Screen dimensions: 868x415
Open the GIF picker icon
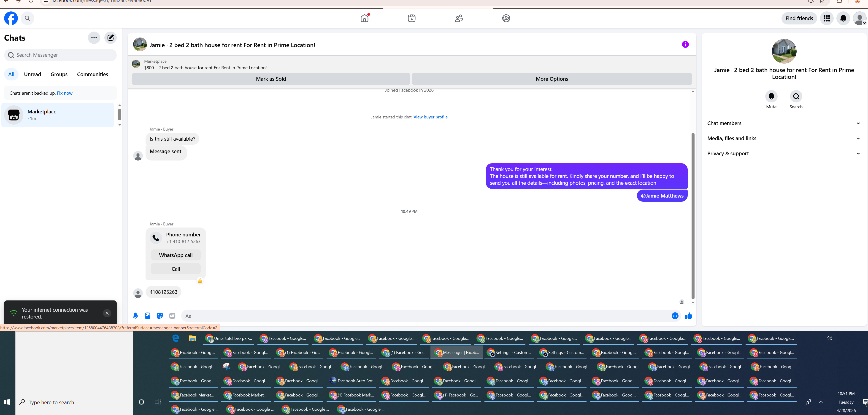click(172, 316)
